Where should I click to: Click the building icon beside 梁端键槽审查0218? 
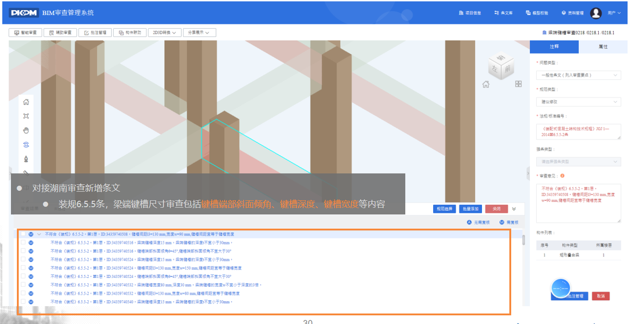[x=544, y=33]
